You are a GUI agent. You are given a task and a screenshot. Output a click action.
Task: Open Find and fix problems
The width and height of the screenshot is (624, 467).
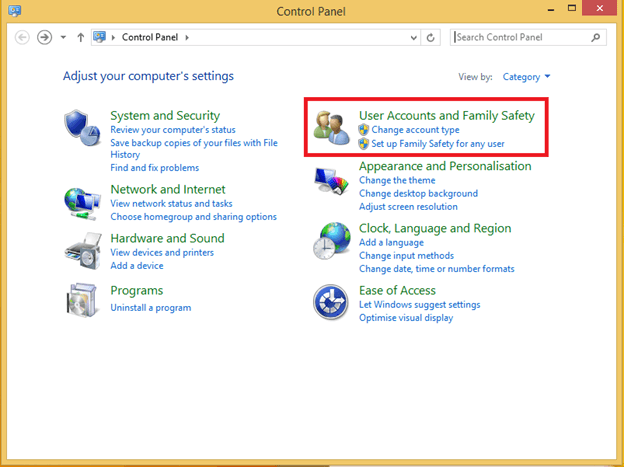pyautogui.click(x=154, y=168)
